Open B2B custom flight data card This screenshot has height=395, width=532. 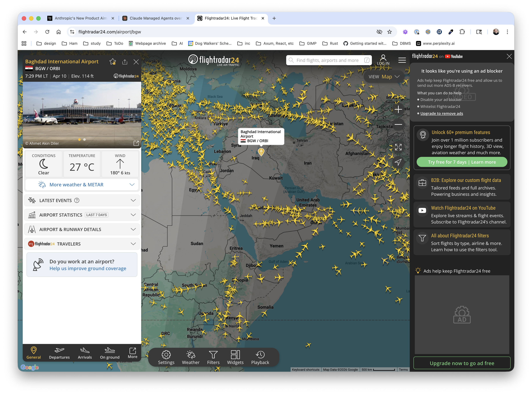click(462, 187)
